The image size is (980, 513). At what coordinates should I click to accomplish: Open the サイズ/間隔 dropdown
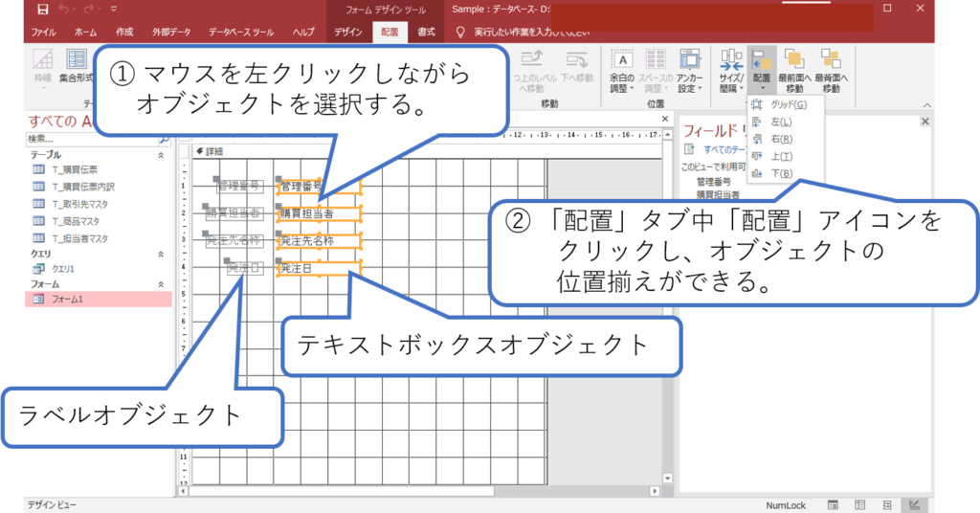[x=730, y=72]
